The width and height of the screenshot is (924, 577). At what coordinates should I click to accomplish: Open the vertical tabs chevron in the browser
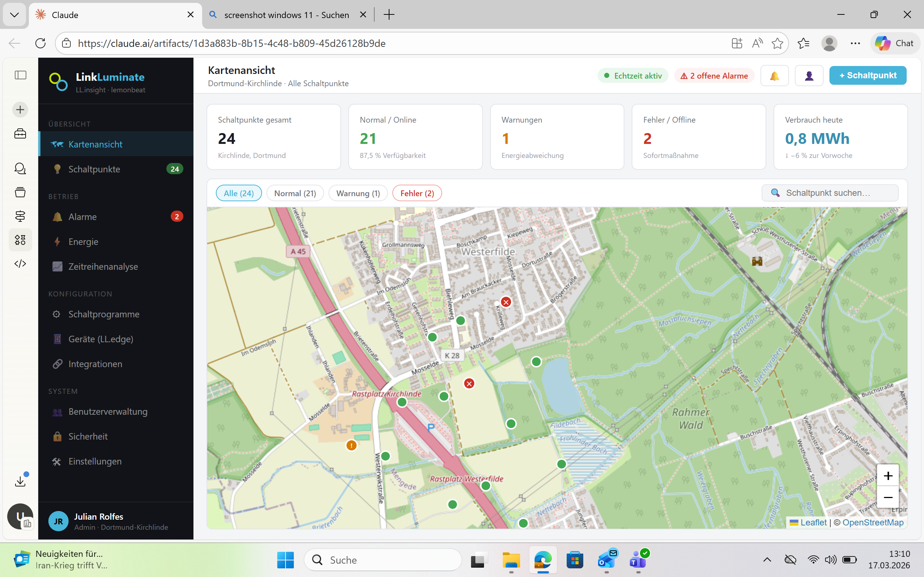pyautogui.click(x=14, y=15)
